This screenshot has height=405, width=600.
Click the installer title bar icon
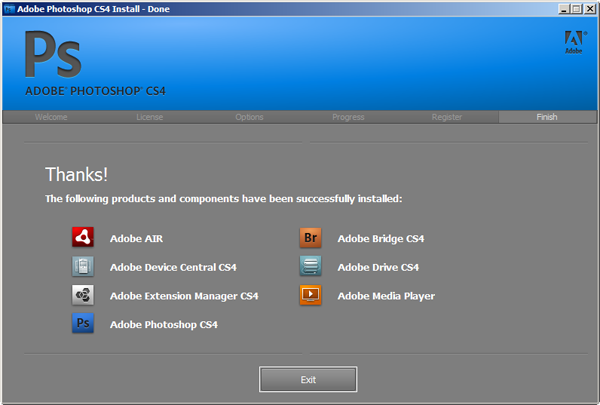pos(9,8)
